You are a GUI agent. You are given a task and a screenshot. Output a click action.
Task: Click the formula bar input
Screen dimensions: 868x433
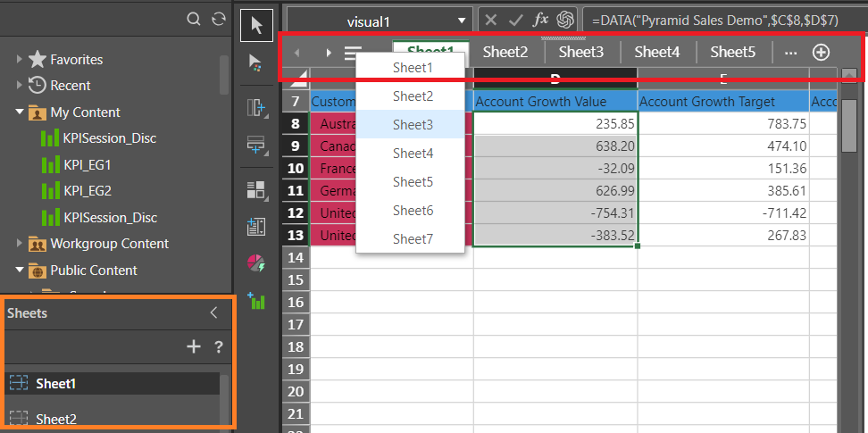[714, 20]
